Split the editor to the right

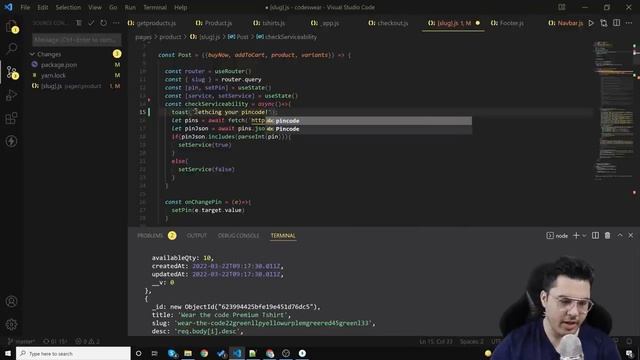(616, 23)
